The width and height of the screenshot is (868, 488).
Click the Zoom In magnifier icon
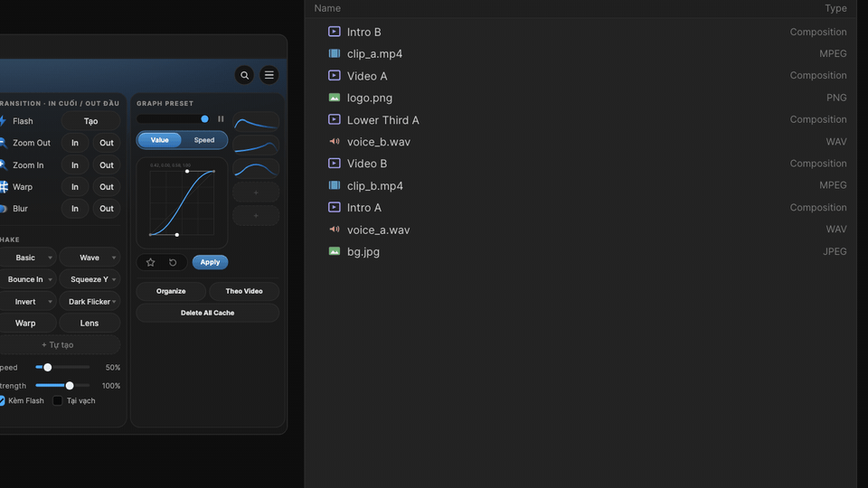click(3, 164)
